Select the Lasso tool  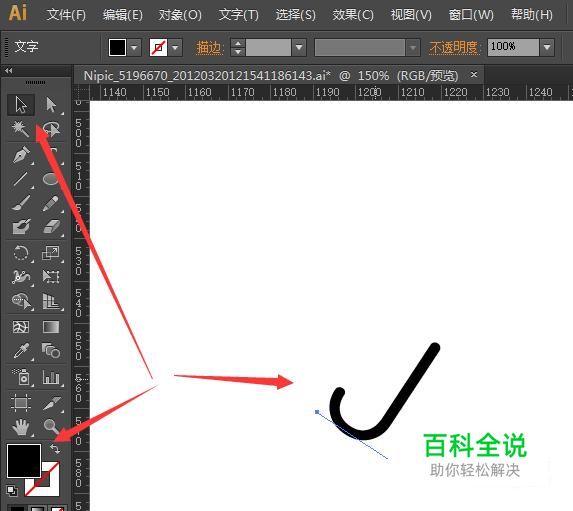pyautogui.click(x=51, y=129)
